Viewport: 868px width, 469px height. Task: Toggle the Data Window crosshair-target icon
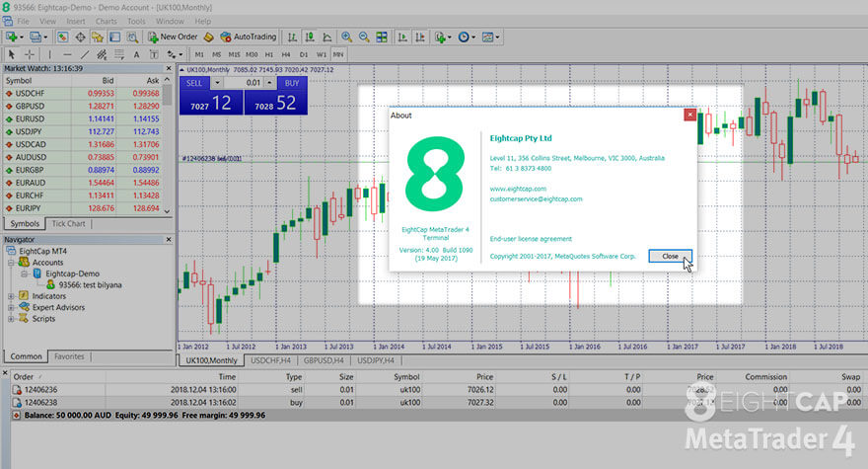[x=80, y=38]
